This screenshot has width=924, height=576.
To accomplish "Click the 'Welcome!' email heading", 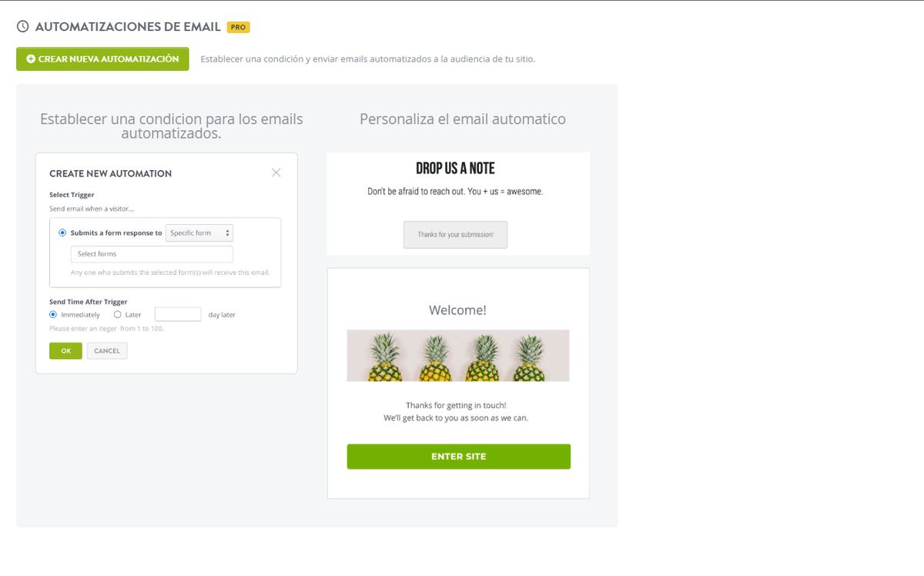I will [457, 310].
